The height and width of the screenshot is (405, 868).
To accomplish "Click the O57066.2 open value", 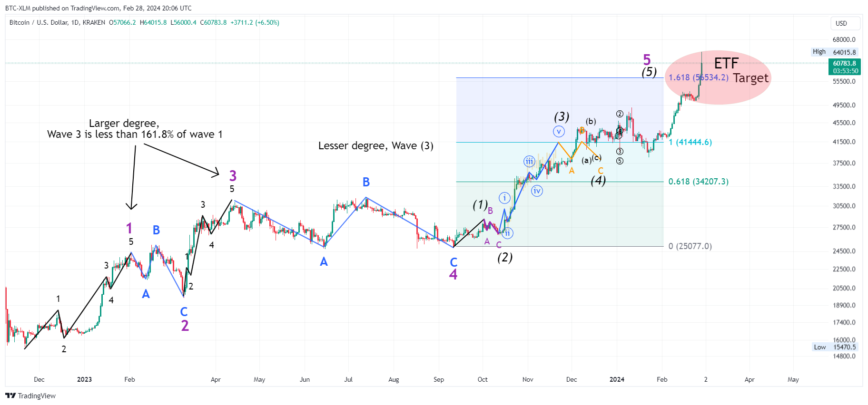I will point(122,22).
